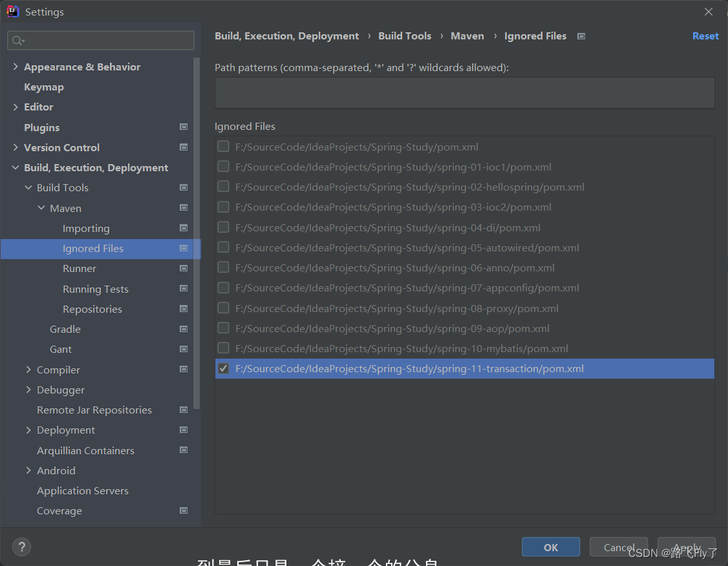Image resolution: width=728 pixels, height=566 pixels.
Task: Select Repositories under Maven
Action: click(92, 309)
